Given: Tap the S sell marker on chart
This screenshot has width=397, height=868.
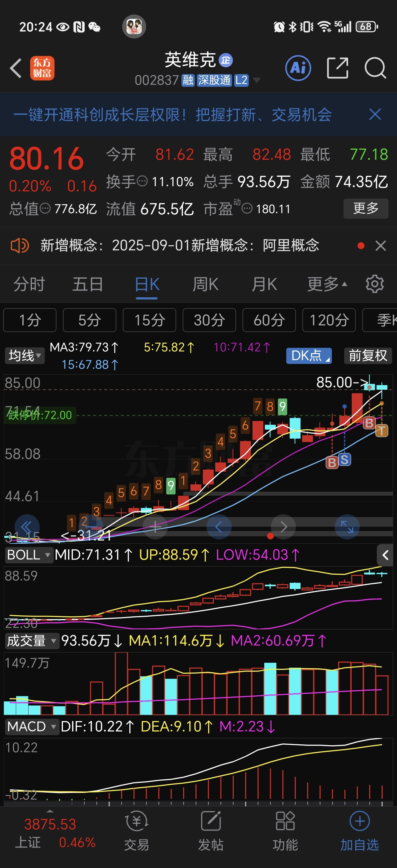Looking at the screenshot, I should [344, 460].
